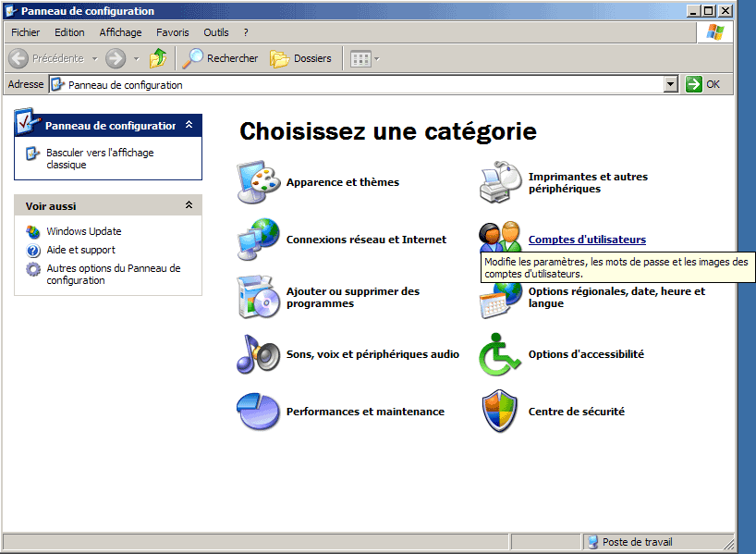Click the Centre de sécurité shield icon

click(500, 412)
